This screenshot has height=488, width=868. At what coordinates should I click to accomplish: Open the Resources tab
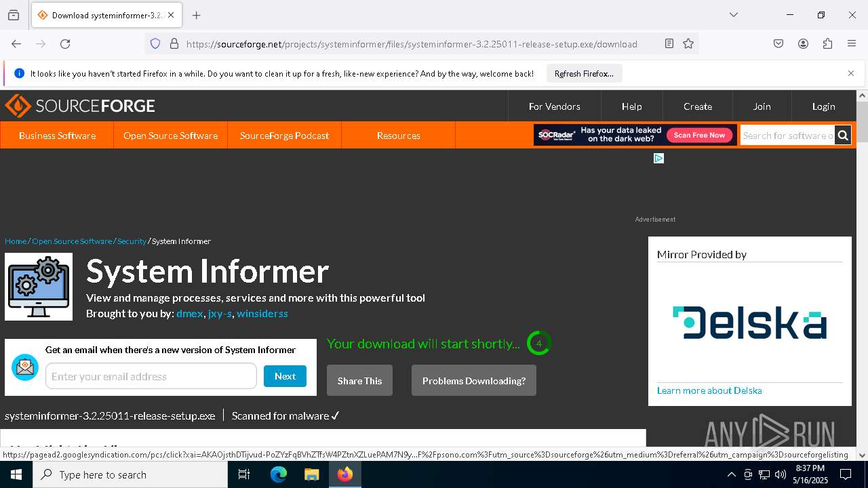(398, 136)
